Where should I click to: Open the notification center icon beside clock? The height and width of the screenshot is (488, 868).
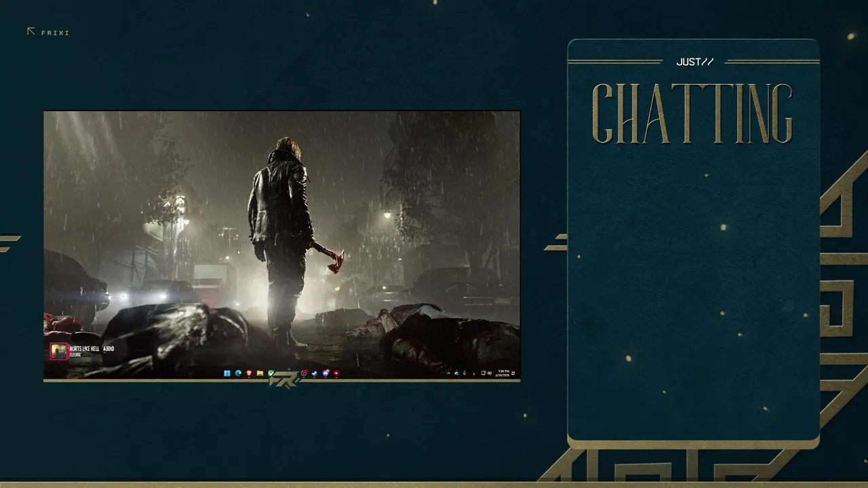[513, 373]
